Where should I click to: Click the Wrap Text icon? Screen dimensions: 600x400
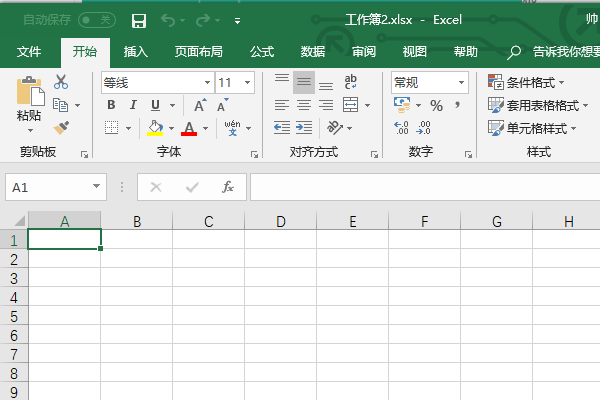(351, 82)
